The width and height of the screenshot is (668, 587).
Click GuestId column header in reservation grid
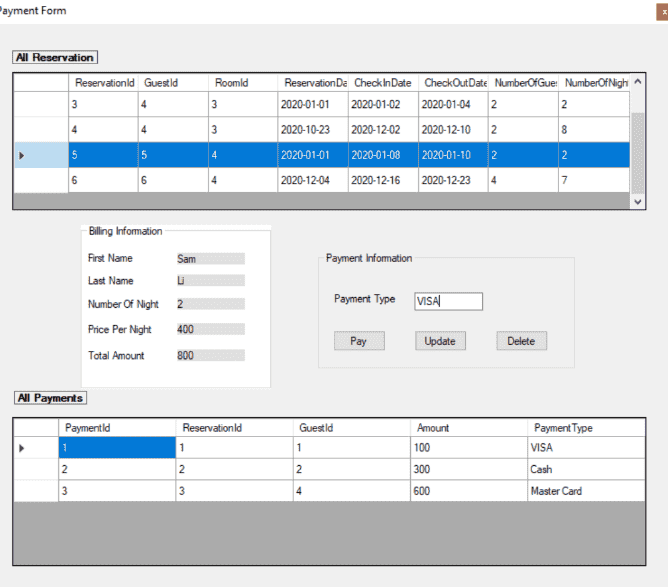click(173, 83)
